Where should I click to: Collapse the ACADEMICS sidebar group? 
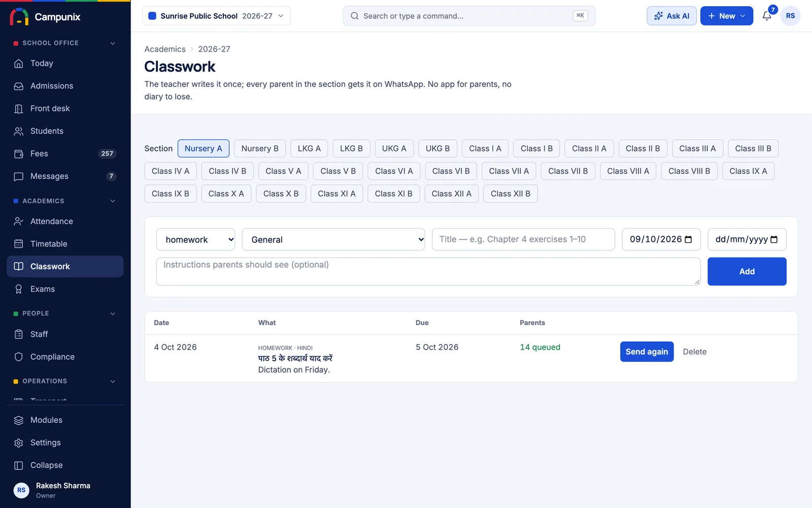(113, 201)
